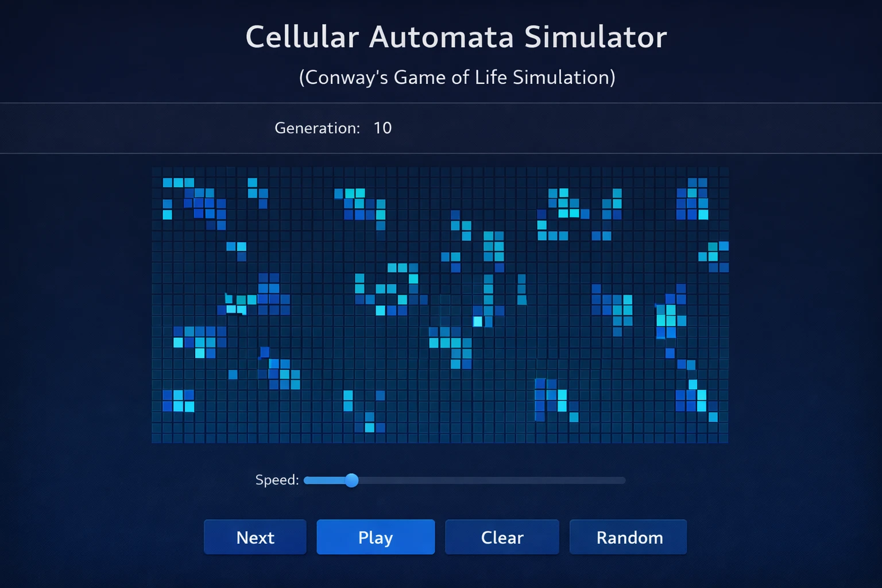Click the Conway's Game of Life subtitle
Screen dimensions: 882x588
click(x=457, y=77)
